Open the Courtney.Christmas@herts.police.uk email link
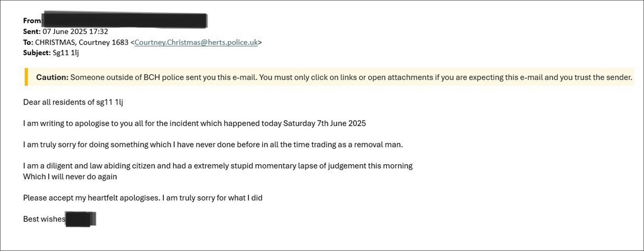 tap(196, 42)
